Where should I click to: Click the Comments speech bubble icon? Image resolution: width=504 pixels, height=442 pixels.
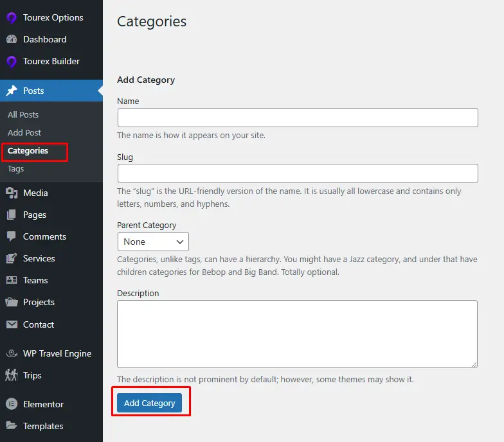[12, 236]
